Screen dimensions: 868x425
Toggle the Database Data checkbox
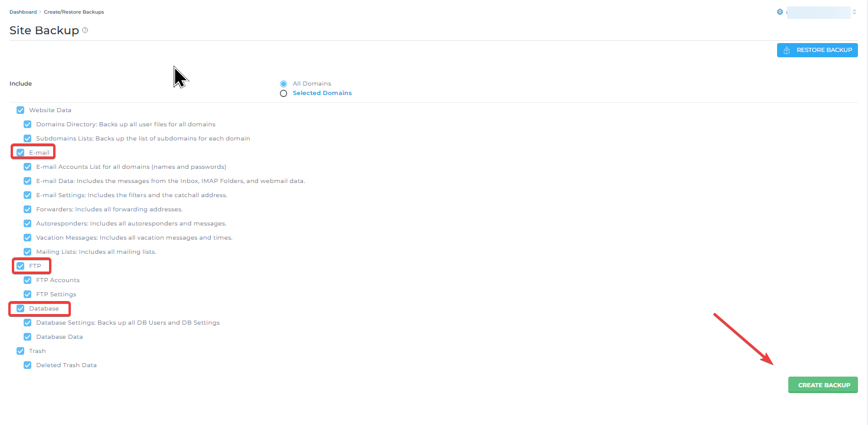click(x=28, y=337)
